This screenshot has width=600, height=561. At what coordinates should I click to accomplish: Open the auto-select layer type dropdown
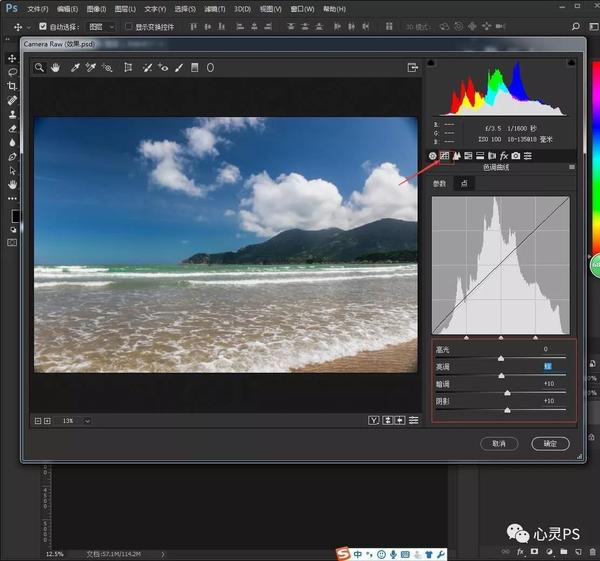[100, 27]
